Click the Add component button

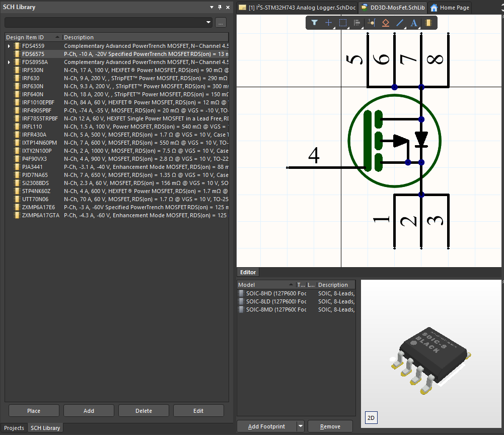[x=89, y=410]
